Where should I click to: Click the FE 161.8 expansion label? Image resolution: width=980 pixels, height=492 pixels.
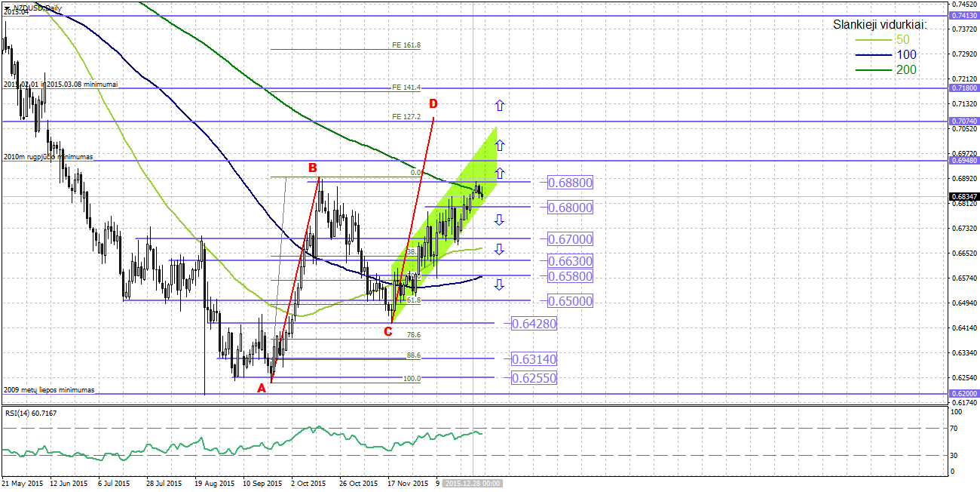pyautogui.click(x=406, y=45)
